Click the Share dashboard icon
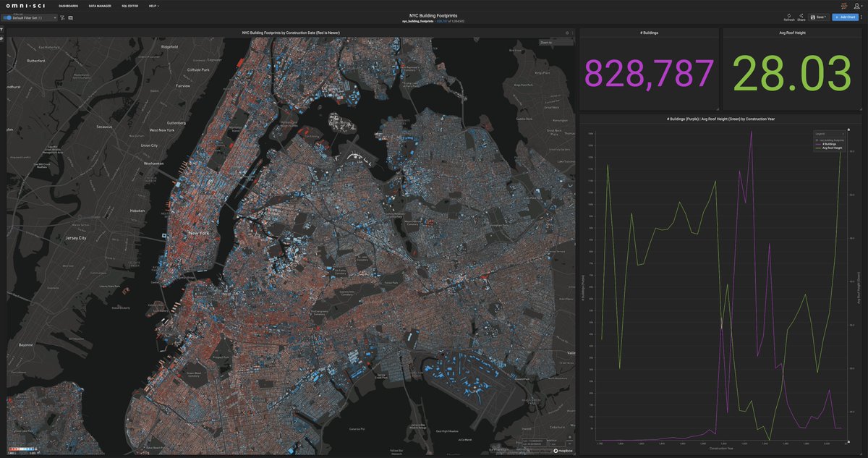This screenshot has height=458, width=868. click(x=801, y=16)
